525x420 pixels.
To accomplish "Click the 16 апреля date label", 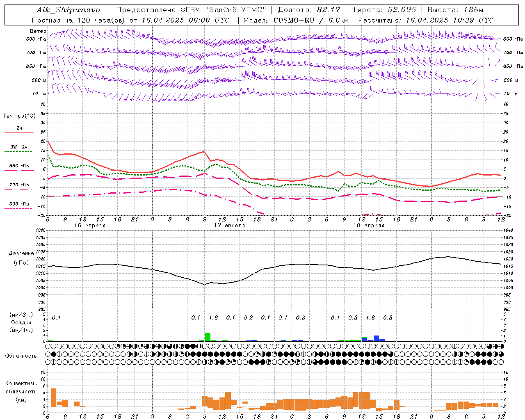I will click(90, 226).
